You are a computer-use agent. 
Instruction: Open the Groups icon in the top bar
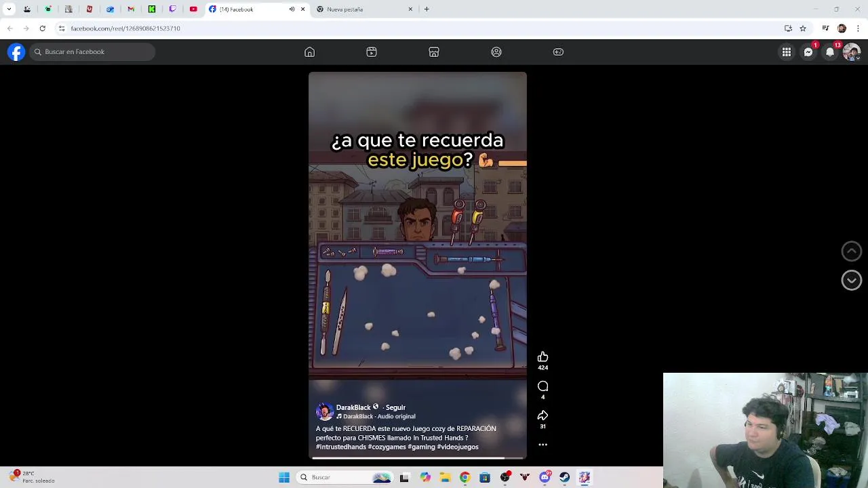tap(496, 52)
